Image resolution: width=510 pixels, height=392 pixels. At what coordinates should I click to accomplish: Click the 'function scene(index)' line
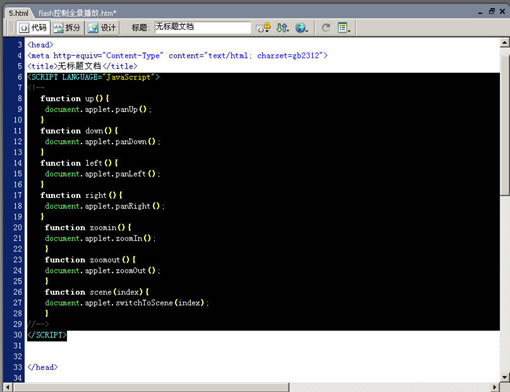click(97, 292)
